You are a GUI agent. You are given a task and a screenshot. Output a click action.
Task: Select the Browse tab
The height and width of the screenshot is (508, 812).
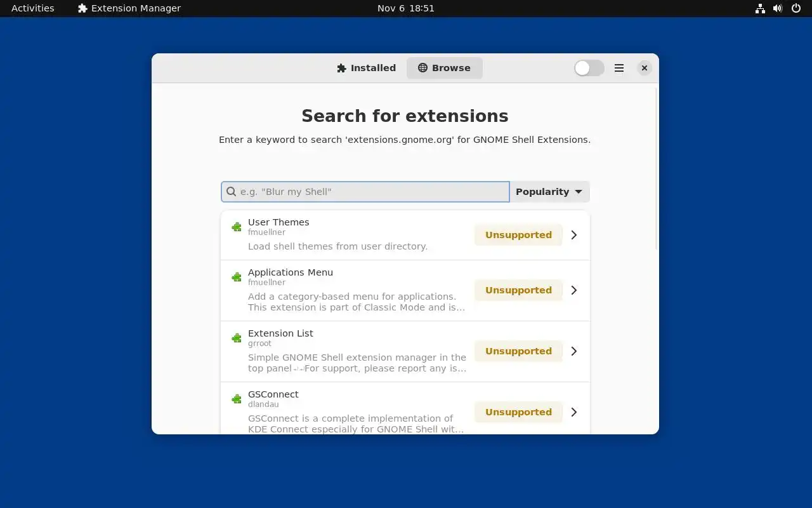click(444, 68)
